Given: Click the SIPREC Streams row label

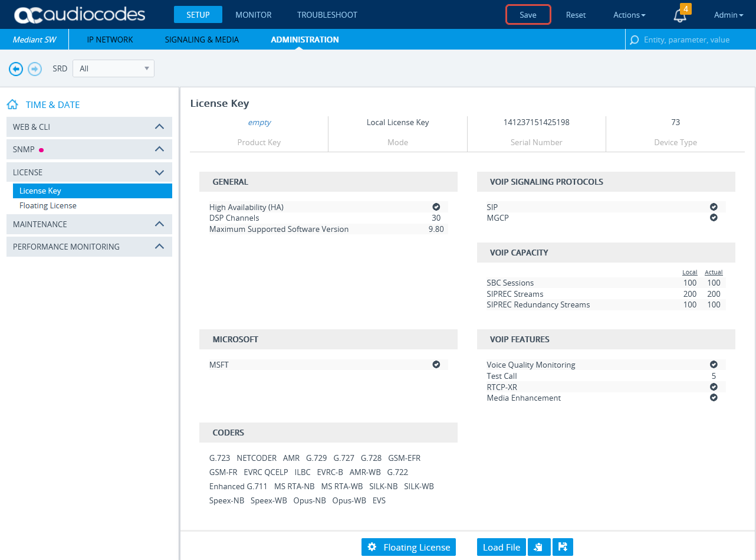Looking at the screenshot, I should 515,294.
